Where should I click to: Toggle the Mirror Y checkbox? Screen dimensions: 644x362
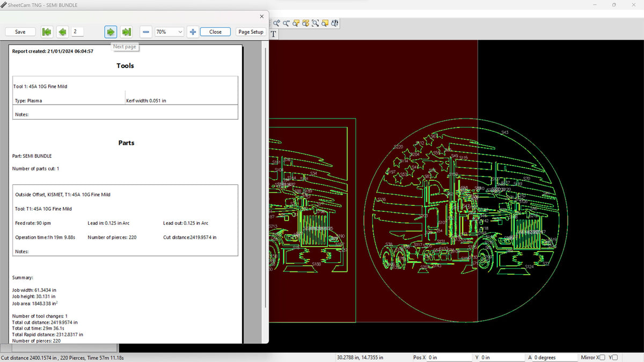pyautogui.click(x=615, y=358)
